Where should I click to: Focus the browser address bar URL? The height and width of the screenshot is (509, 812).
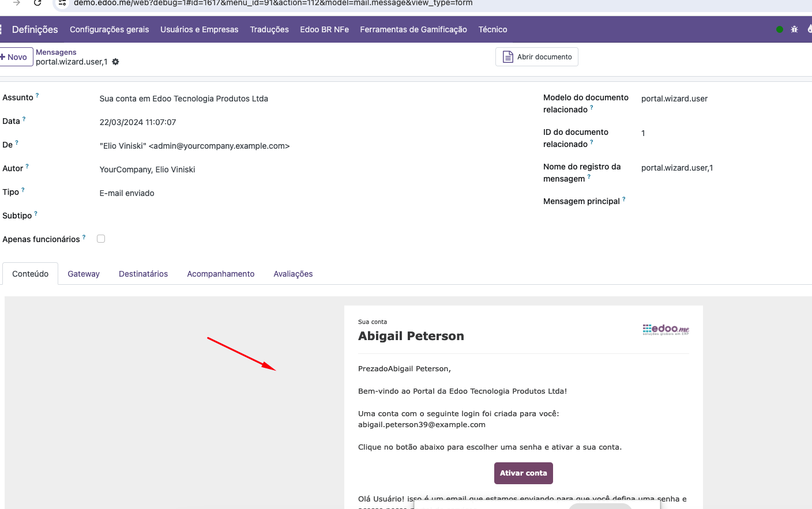(273, 3)
